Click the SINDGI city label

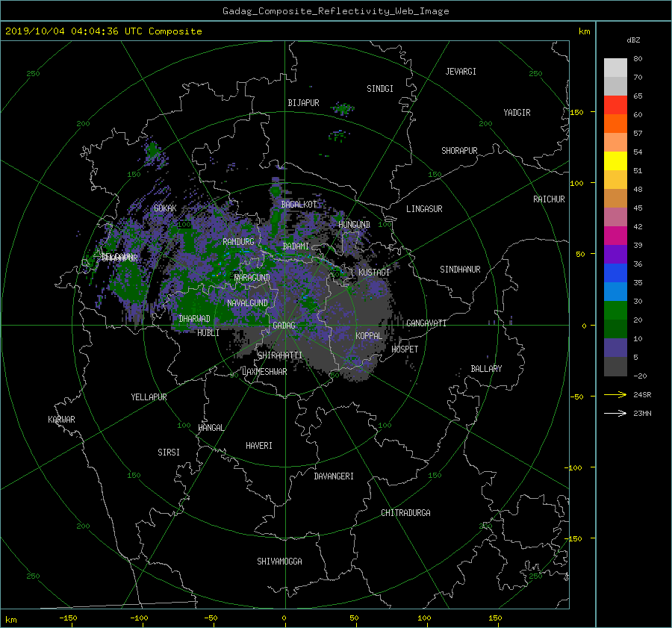380,89
